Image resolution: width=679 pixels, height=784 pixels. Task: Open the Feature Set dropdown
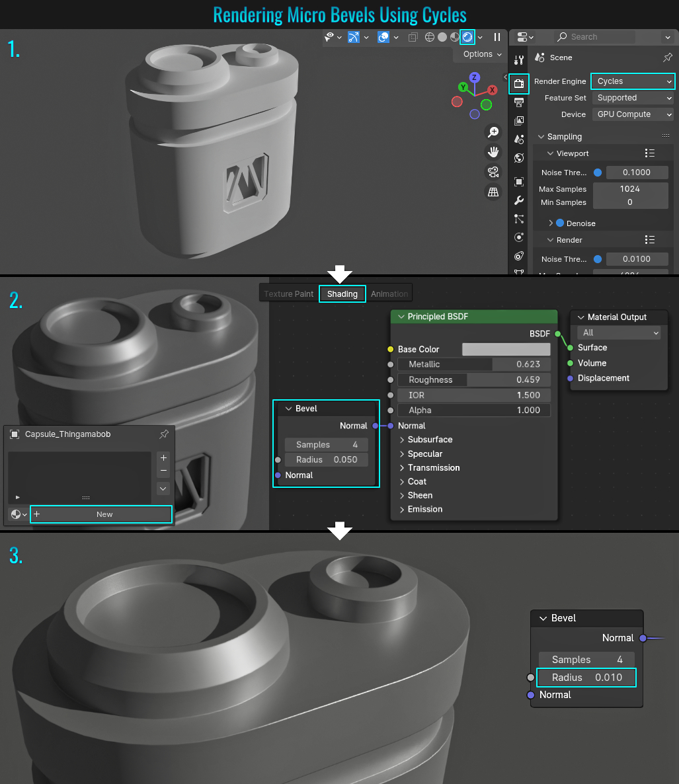point(633,98)
